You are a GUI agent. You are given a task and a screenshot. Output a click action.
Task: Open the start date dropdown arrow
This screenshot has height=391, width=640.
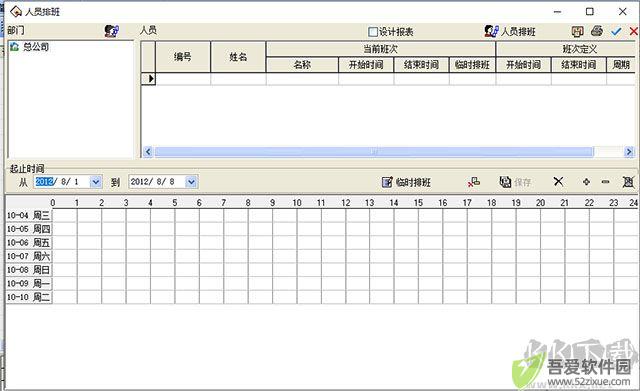(96, 182)
